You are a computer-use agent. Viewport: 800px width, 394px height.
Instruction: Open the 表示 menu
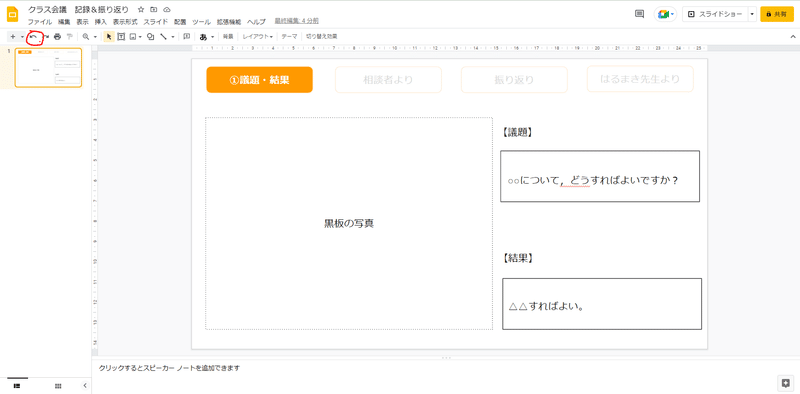[x=82, y=22]
